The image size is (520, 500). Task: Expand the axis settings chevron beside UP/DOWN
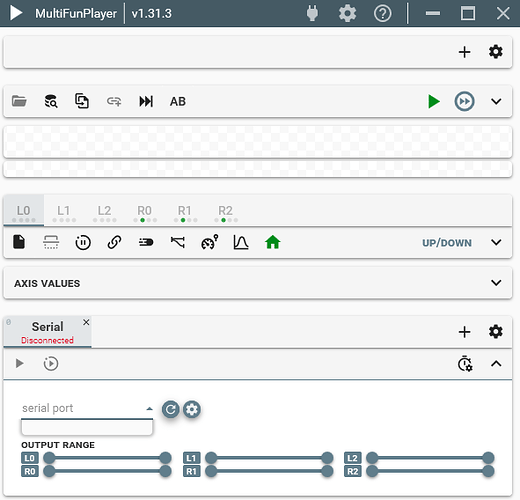(x=496, y=242)
